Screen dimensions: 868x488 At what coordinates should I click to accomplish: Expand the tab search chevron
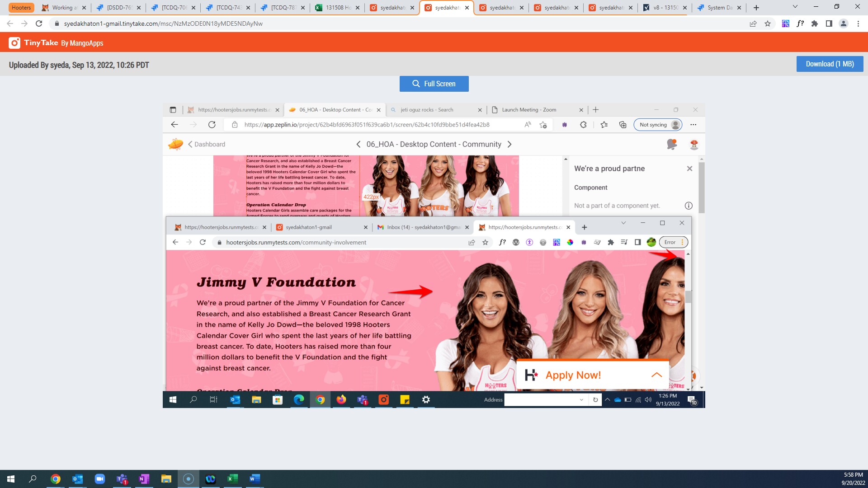tap(795, 7)
